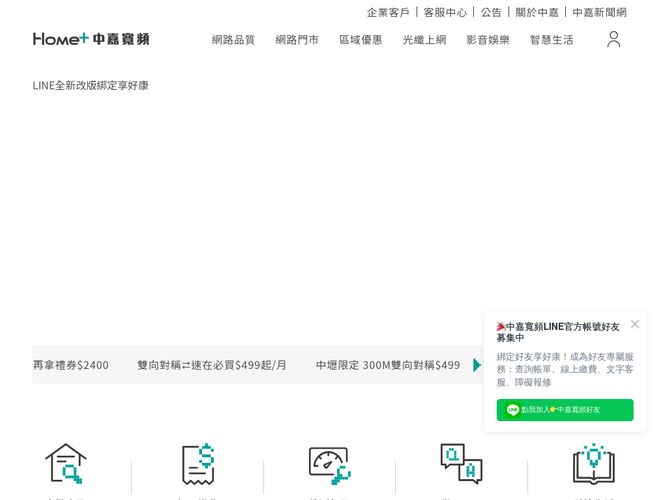This screenshot has width=668, height=500.
Task: Visit 中嘉新聞網 link
Action: tap(599, 12)
